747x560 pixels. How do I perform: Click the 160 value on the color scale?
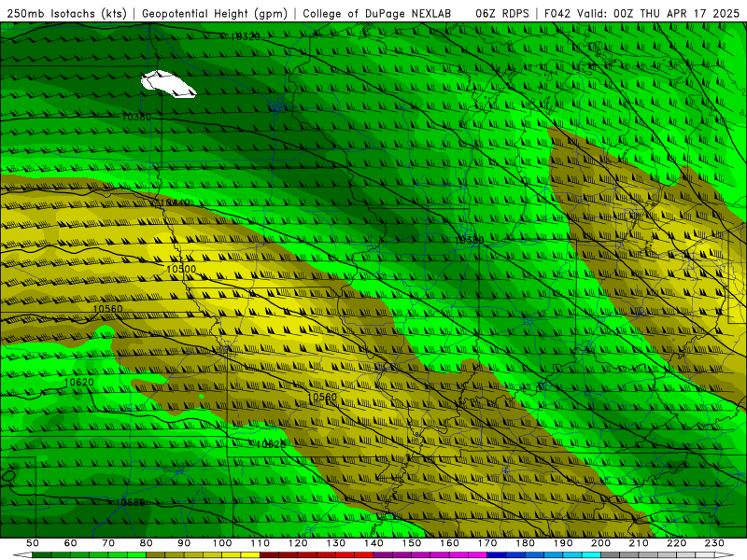(449, 543)
